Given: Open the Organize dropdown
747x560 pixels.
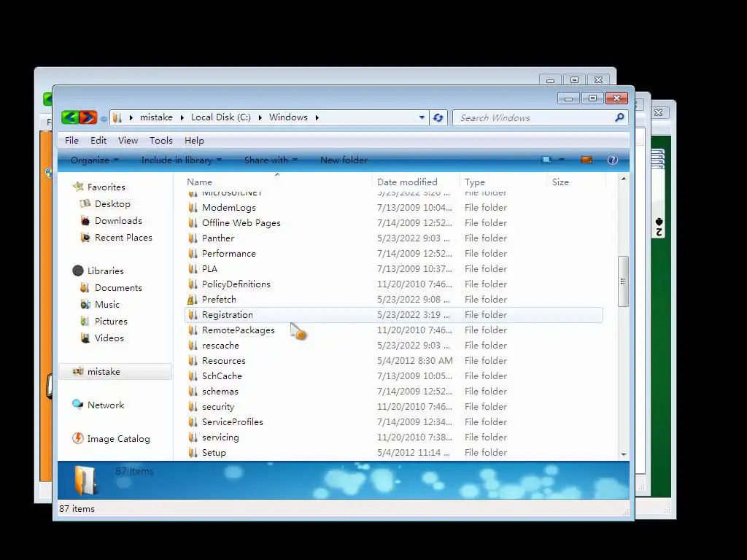Looking at the screenshot, I should [94, 160].
